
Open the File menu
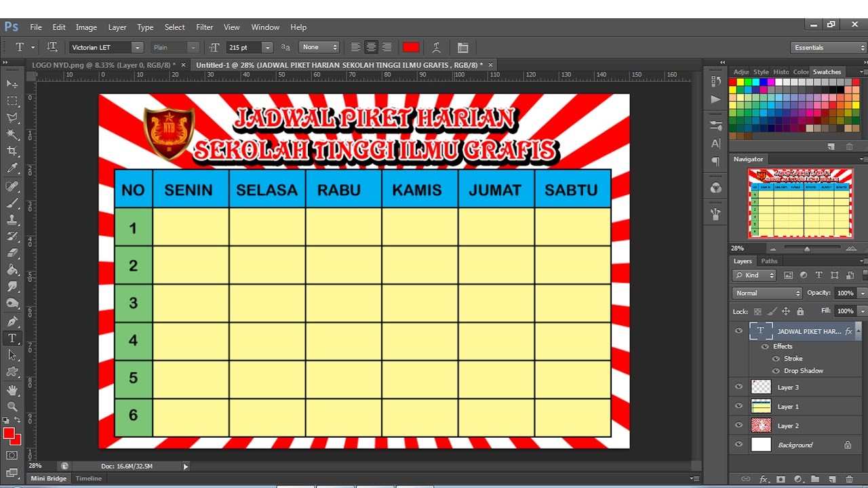coord(36,27)
